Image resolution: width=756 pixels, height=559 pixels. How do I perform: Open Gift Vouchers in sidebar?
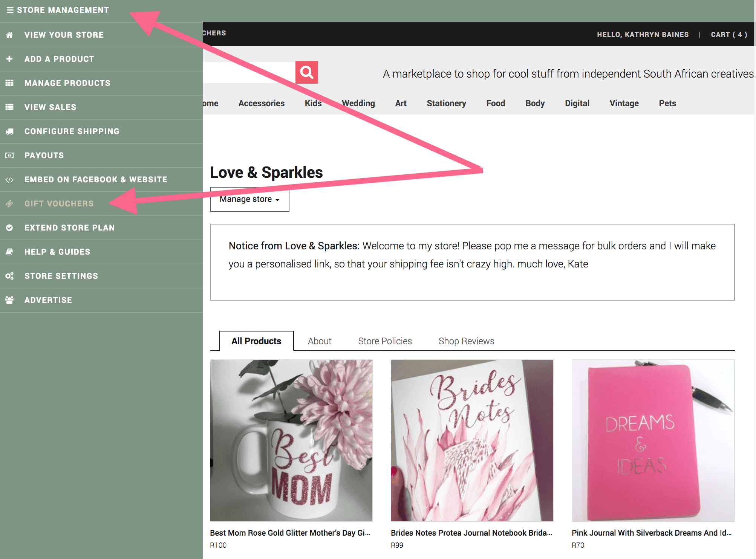pyautogui.click(x=59, y=204)
